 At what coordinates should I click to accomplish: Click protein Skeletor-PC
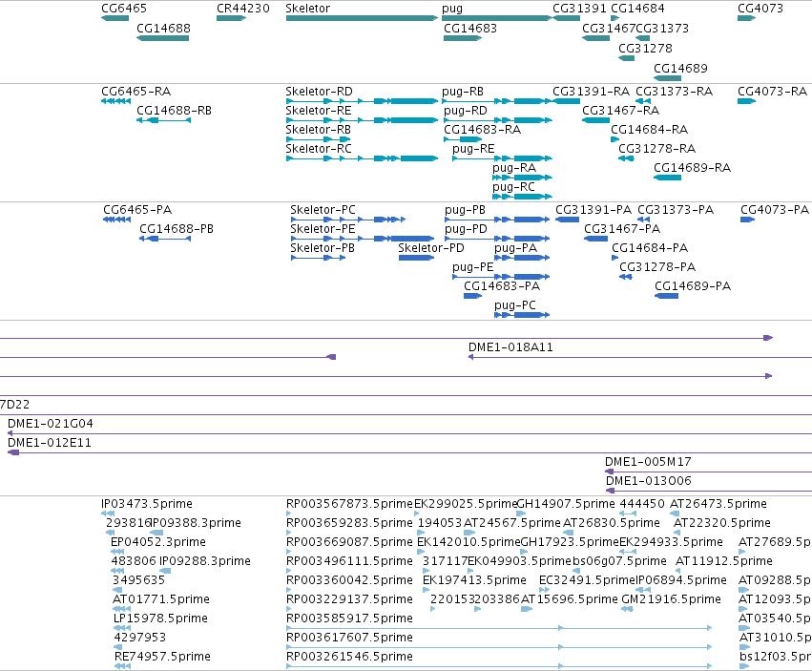[x=323, y=210]
